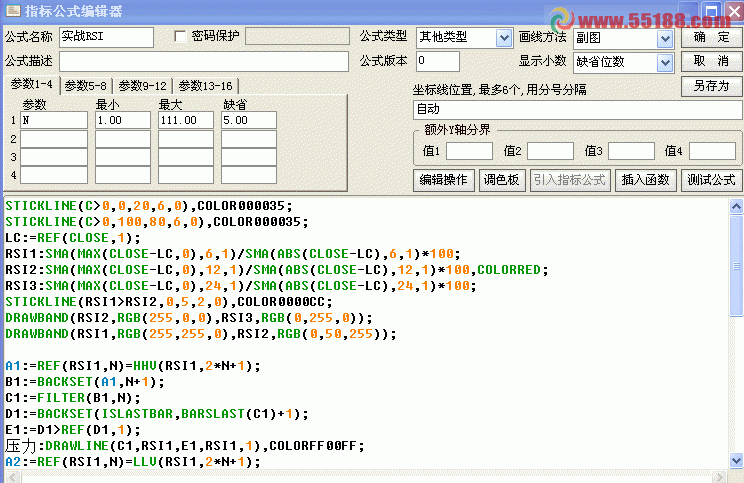Open the 调色板 color palette
Image resolution: width=744 pixels, height=483 pixels.
502,180
